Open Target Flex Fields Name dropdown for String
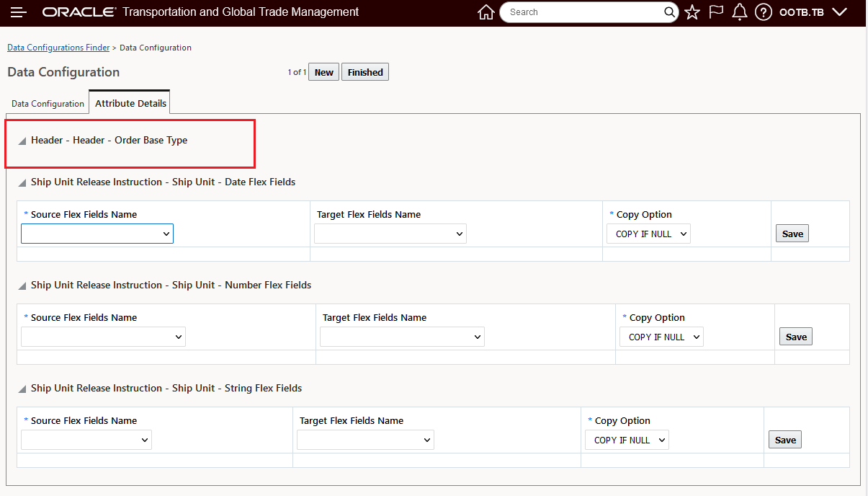This screenshot has height=496, width=868. click(365, 440)
